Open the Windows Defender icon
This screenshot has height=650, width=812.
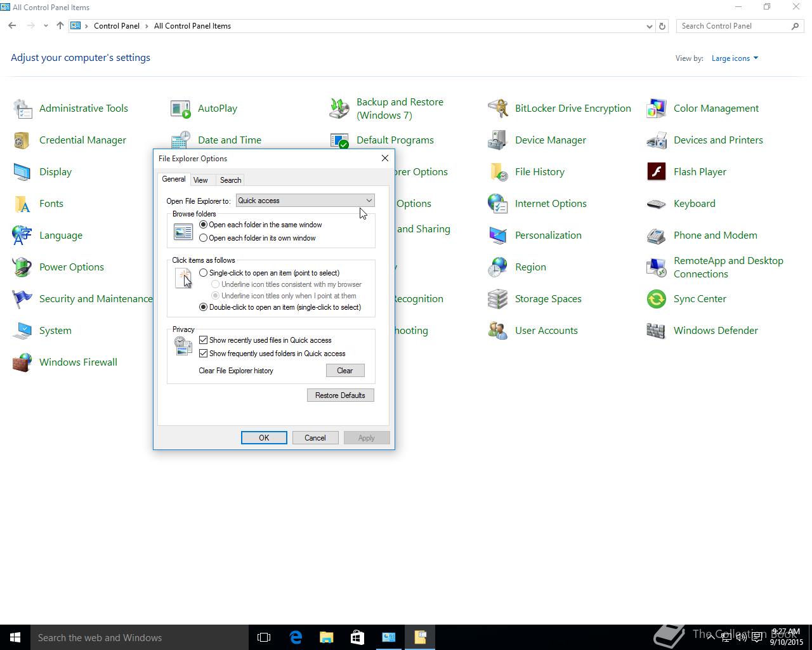click(x=657, y=331)
